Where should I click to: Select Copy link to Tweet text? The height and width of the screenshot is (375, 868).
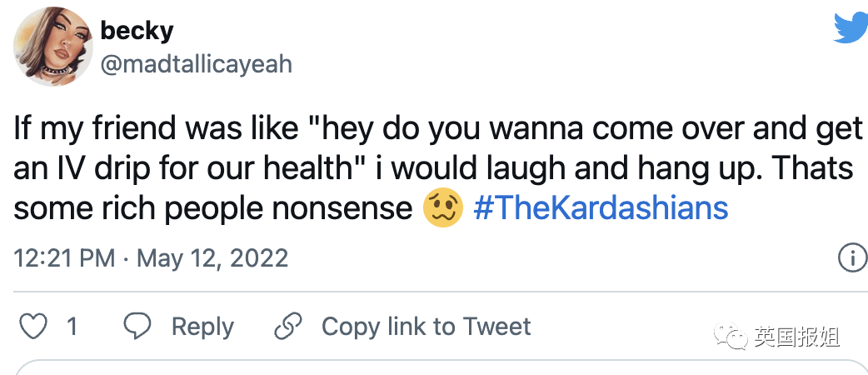426,327
